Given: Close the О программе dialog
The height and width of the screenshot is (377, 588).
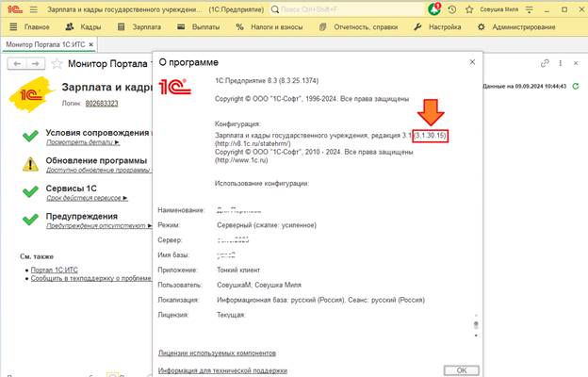Looking at the screenshot, I should coord(472,62).
